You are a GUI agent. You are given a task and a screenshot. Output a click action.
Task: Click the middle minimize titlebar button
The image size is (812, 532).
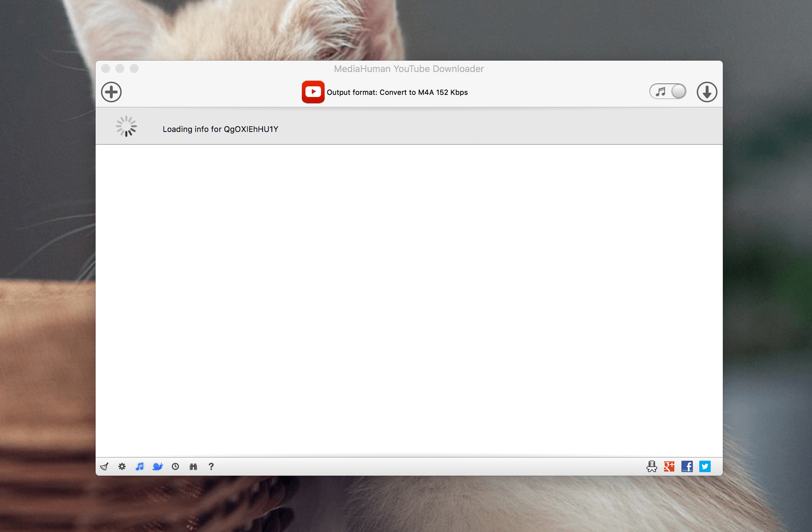(120, 68)
